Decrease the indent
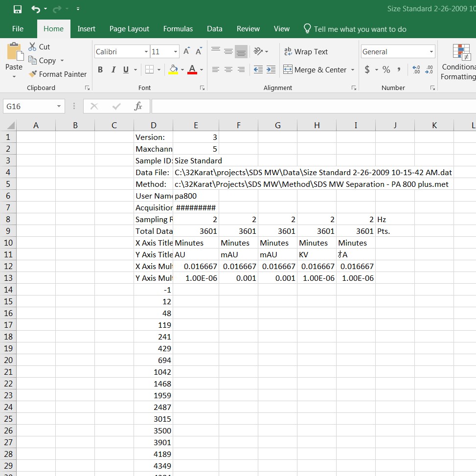Viewport: 476px width, 476px height. point(258,70)
